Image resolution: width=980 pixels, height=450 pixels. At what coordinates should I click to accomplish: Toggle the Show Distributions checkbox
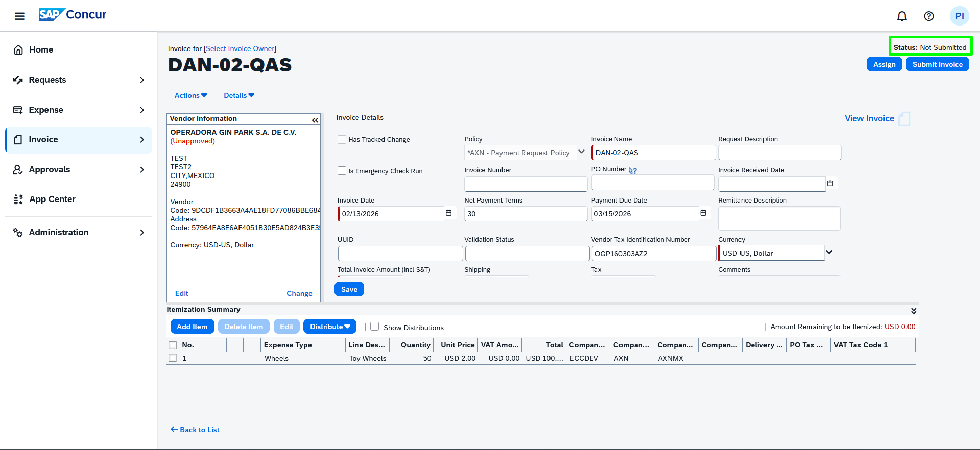(x=375, y=327)
